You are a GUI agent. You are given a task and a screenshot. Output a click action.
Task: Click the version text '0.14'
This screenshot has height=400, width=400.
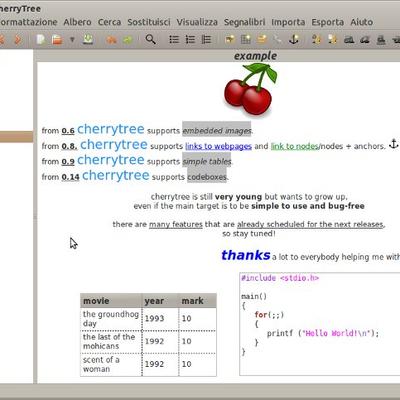(70, 177)
